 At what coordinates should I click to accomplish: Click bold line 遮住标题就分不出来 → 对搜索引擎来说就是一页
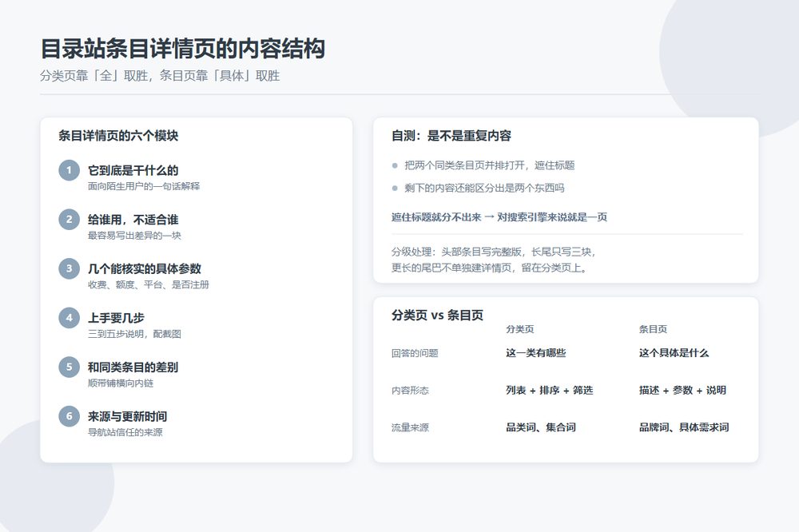(x=499, y=217)
